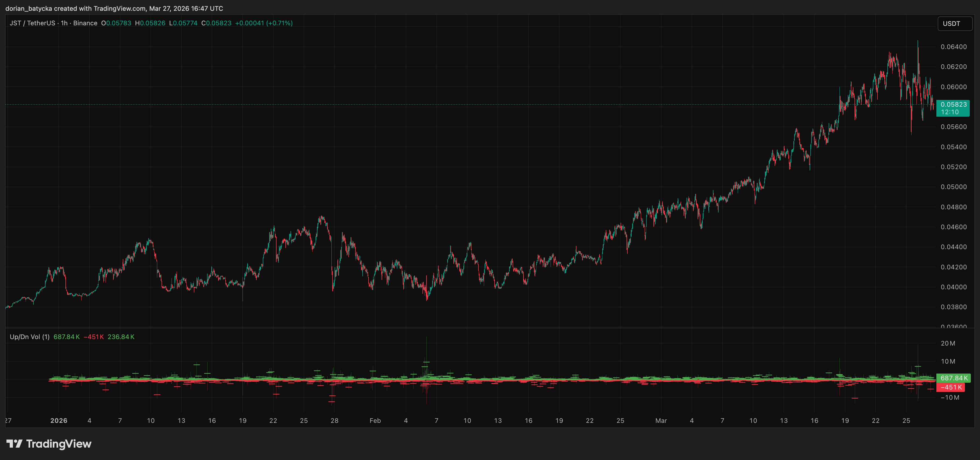This screenshot has height=460, width=980.
Task: Click the Binance exchange label
Action: tap(85, 23)
